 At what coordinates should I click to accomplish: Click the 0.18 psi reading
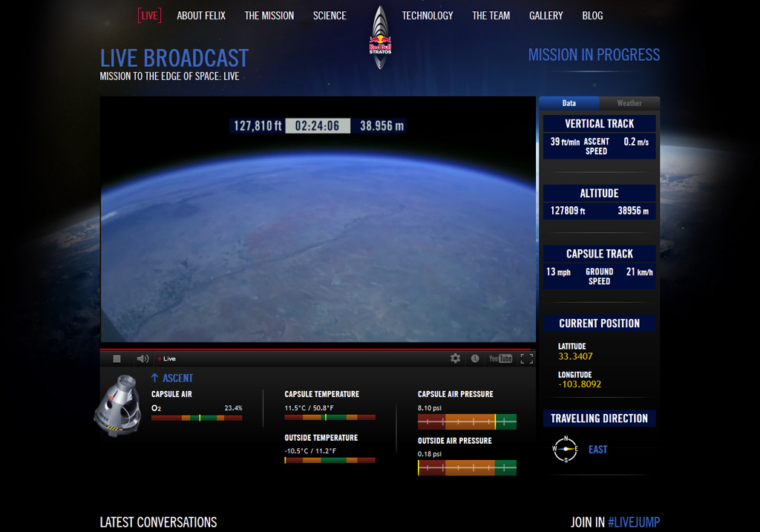pos(430,454)
